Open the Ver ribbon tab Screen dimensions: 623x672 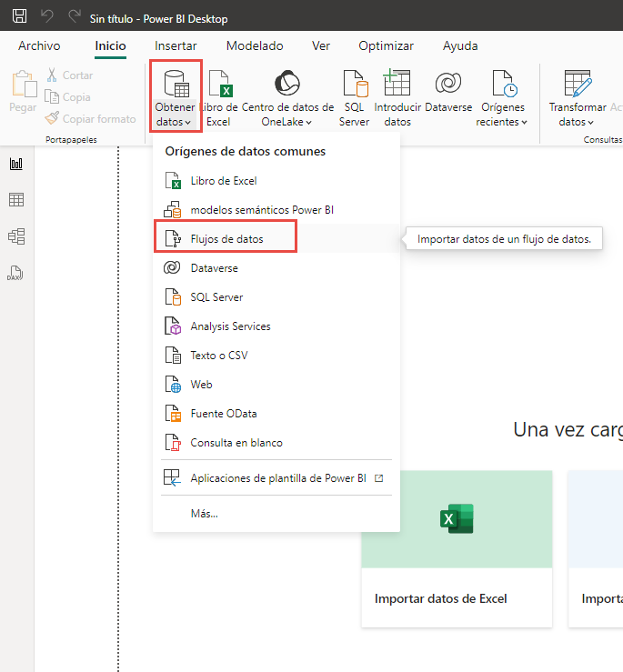tap(321, 45)
